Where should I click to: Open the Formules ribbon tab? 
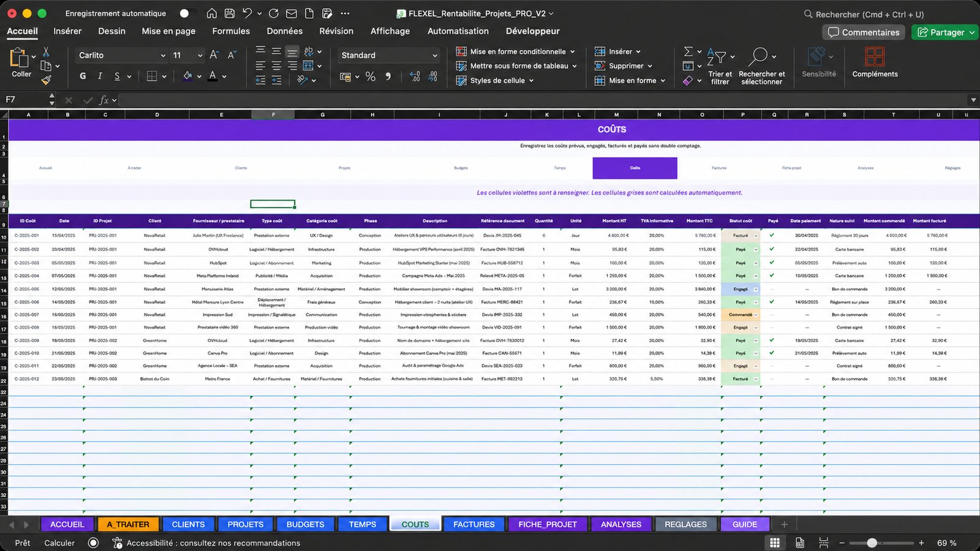(231, 31)
